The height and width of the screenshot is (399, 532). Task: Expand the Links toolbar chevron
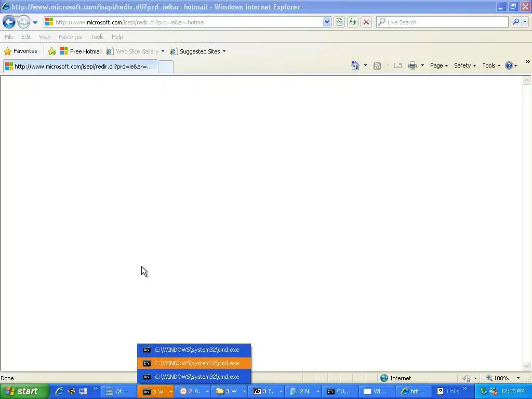(465, 389)
